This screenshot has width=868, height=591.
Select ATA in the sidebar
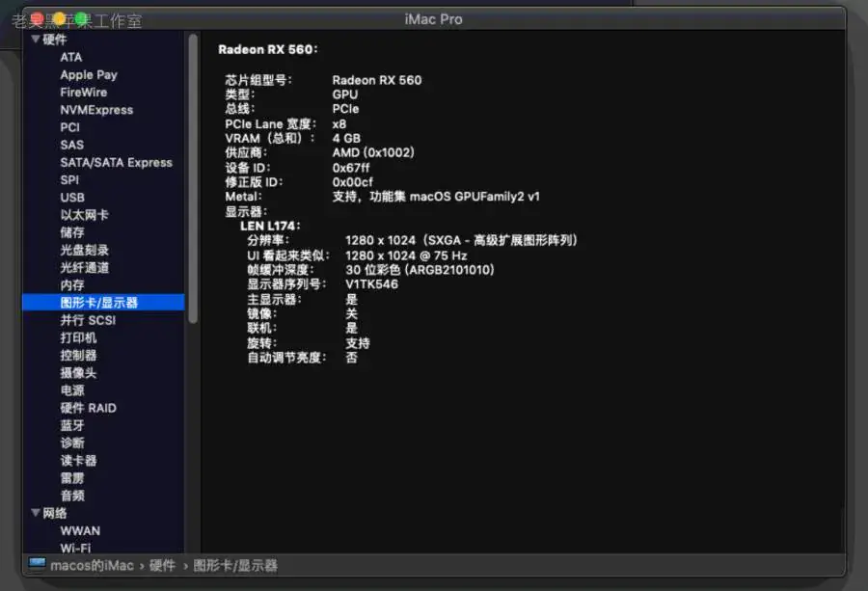coord(70,57)
